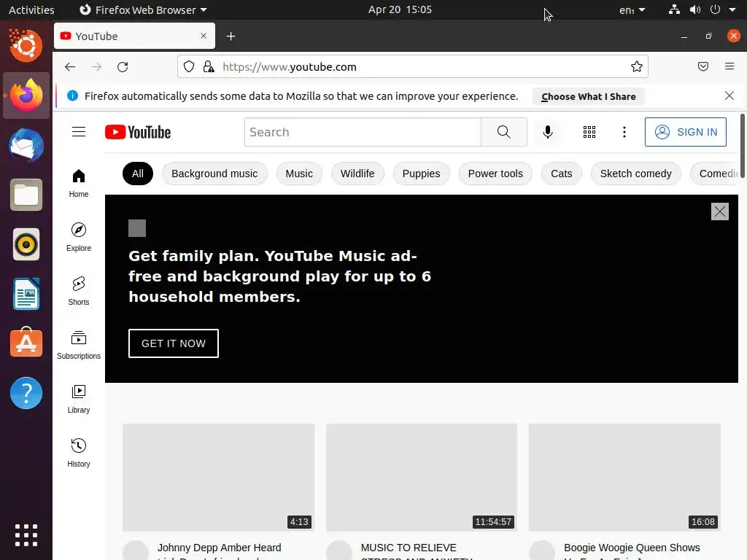Click the search magnifier button

tap(503, 132)
